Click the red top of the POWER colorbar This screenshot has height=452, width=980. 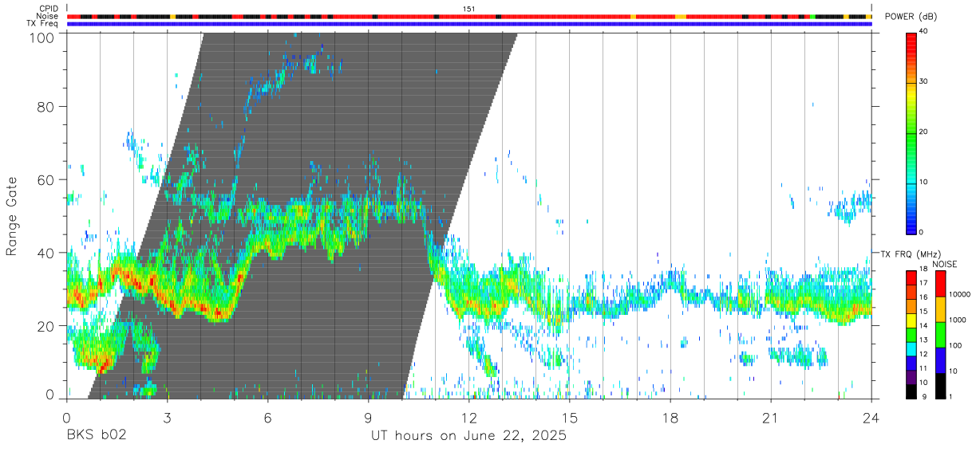910,37
